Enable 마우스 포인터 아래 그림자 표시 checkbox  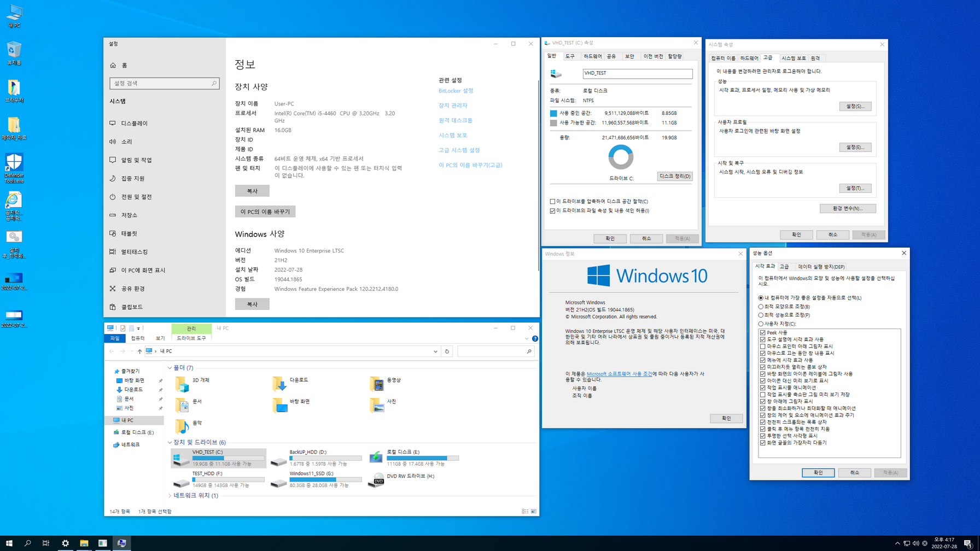coord(763,347)
